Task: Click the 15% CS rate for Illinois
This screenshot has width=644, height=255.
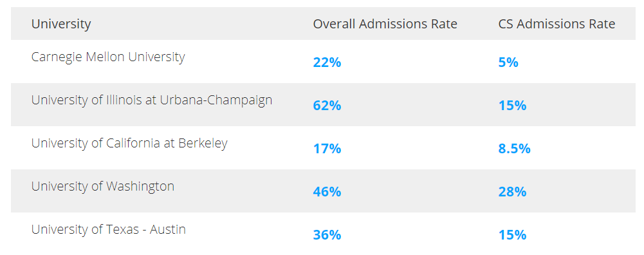Action: (512, 106)
